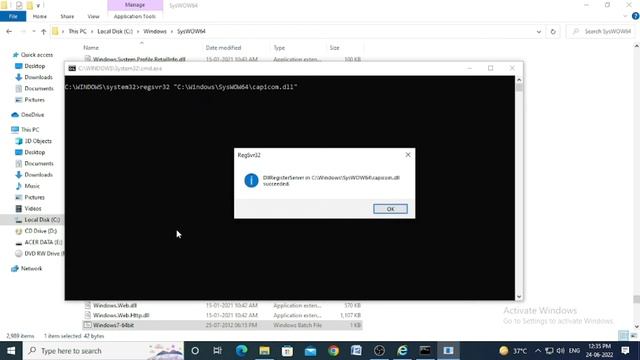640x360 pixels.
Task: Open Microsoft Store from taskbar
Action: [287, 351]
